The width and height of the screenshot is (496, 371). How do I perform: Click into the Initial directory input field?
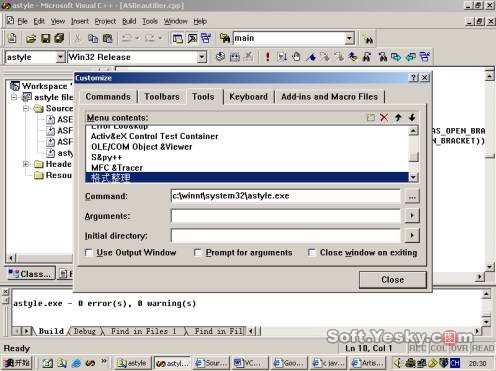[286, 236]
